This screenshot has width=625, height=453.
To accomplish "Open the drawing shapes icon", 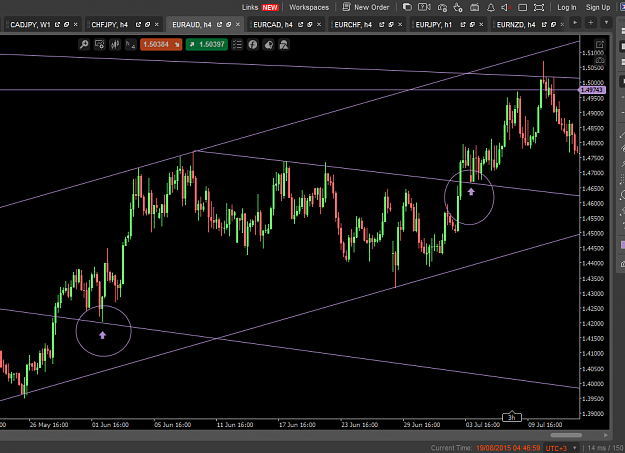I will pos(284,44).
